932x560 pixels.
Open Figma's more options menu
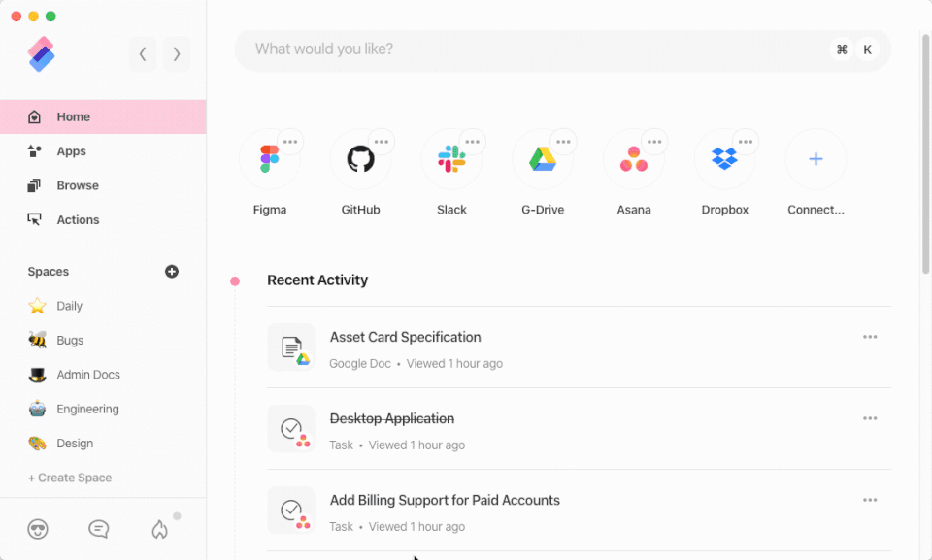coord(290,142)
